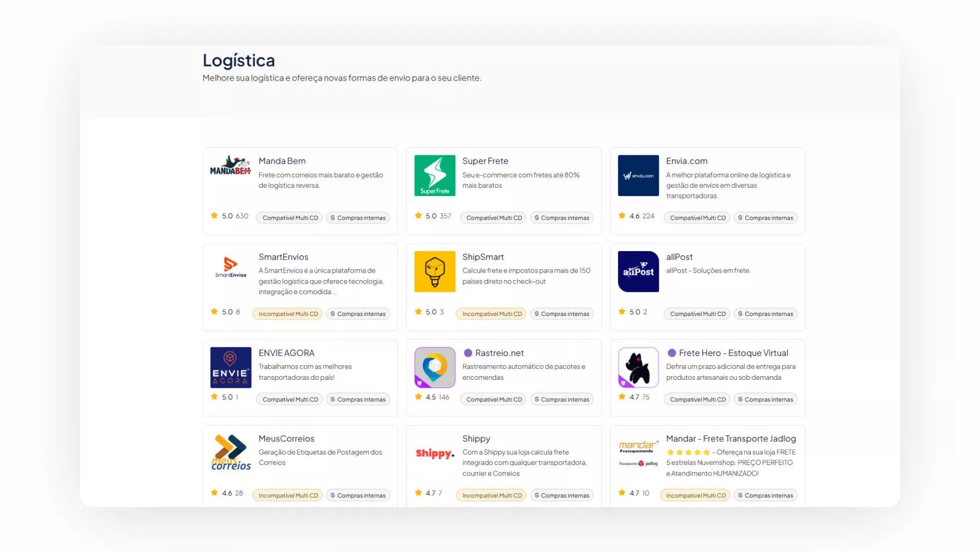980x552 pixels.
Task: Open the ENVIE AGORA app title
Action: click(286, 353)
